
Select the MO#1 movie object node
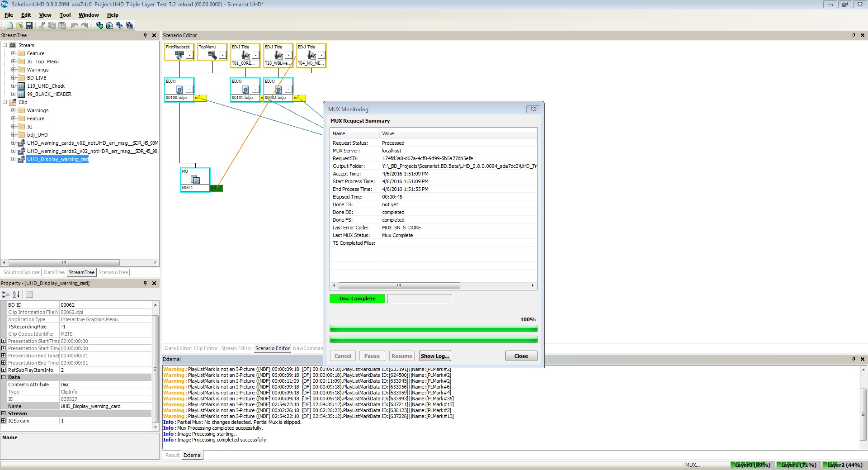(x=195, y=180)
